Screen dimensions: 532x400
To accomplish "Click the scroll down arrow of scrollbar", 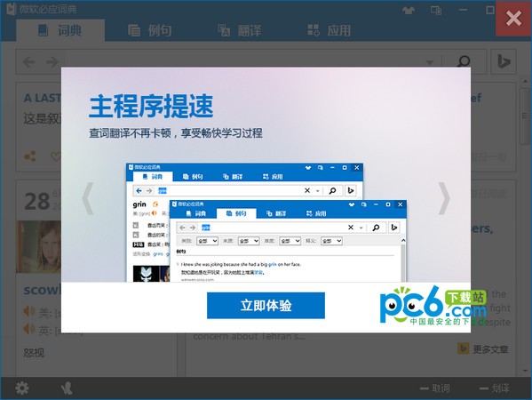I will coord(525,371).
